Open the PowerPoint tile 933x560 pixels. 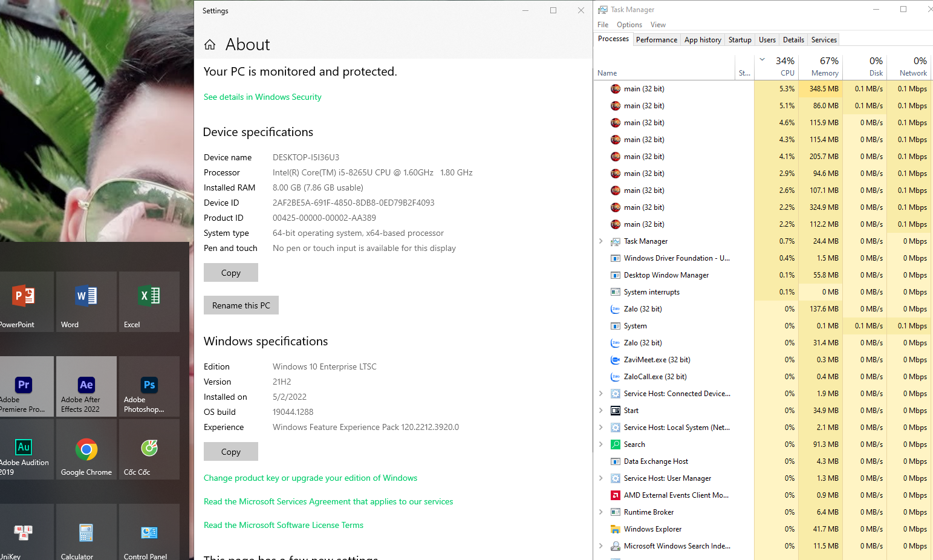click(x=24, y=301)
